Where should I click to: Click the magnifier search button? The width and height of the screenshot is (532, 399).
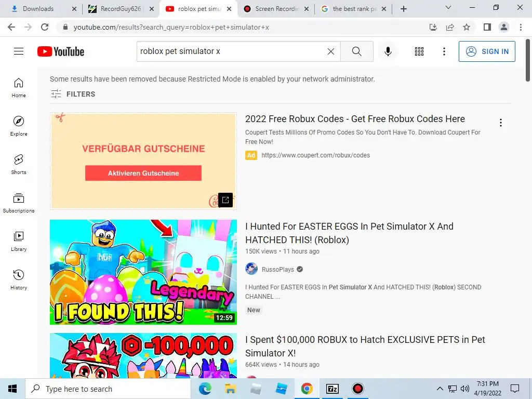tap(356, 51)
